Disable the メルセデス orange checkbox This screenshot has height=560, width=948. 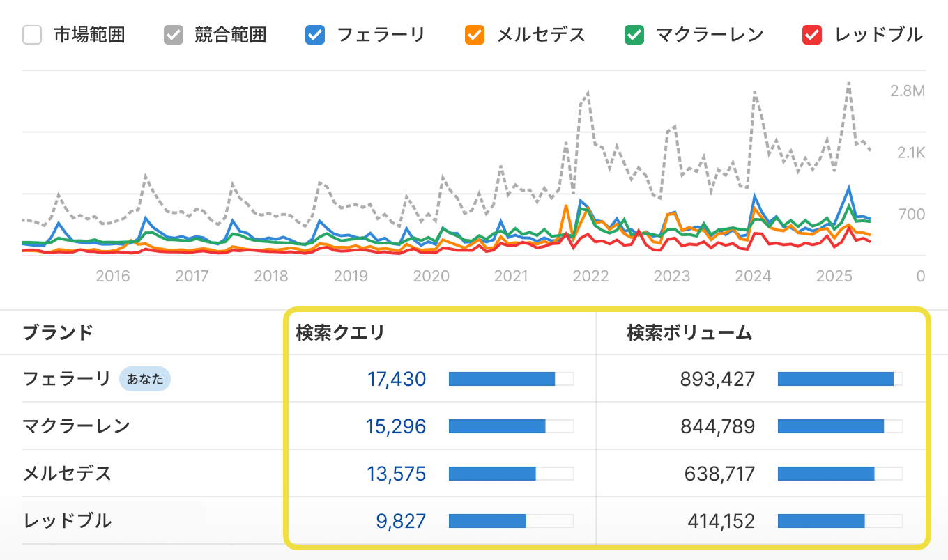[x=475, y=35]
